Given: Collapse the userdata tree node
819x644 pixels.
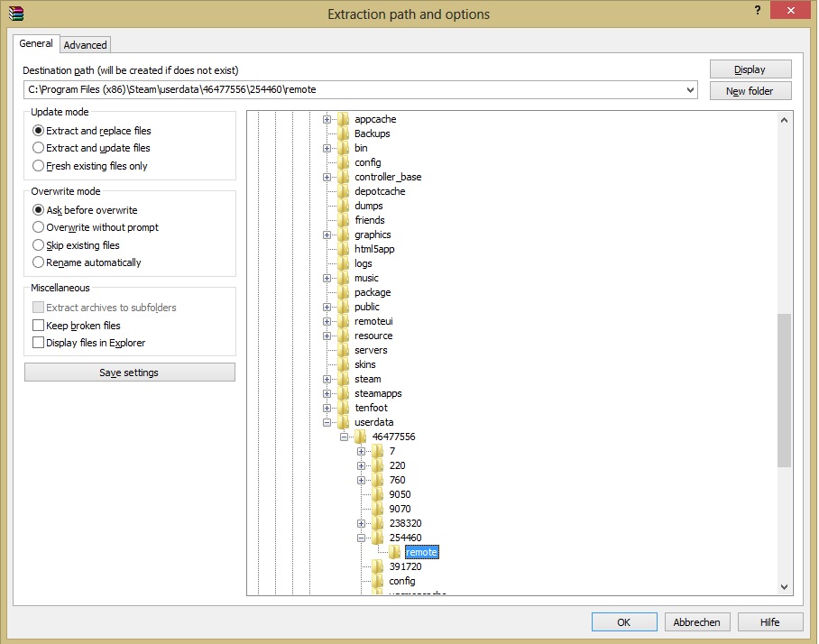Looking at the screenshot, I should coord(327,422).
